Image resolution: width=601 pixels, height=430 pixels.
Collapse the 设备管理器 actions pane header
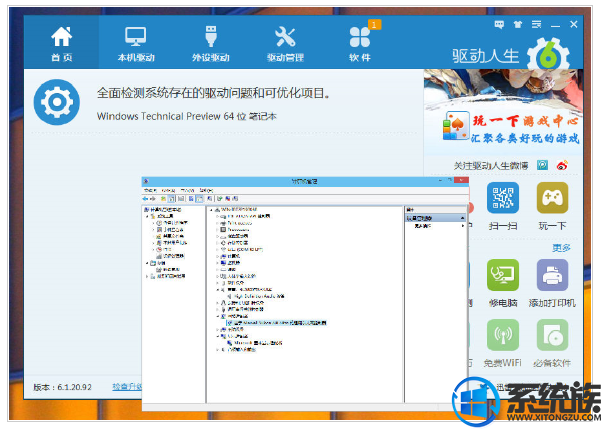463,218
